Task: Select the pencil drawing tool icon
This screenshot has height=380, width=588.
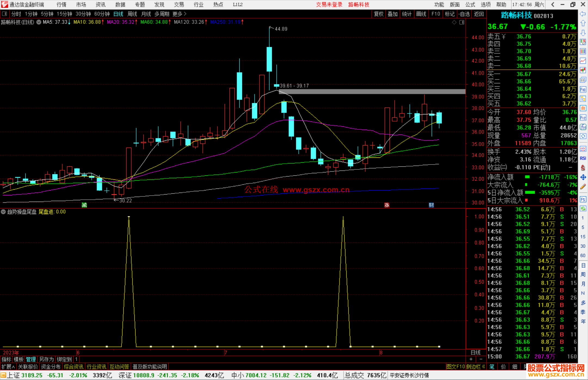Action: pyautogui.click(x=583, y=187)
